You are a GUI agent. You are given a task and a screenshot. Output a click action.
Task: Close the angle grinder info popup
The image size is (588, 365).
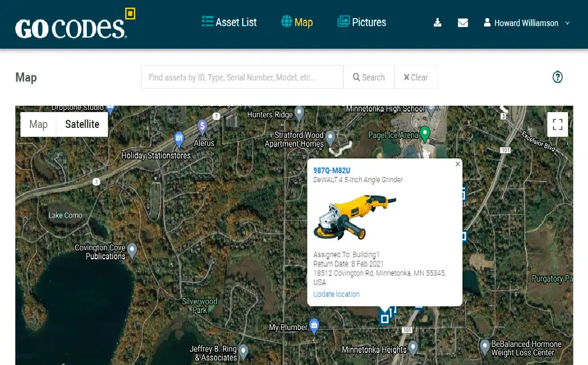457,164
